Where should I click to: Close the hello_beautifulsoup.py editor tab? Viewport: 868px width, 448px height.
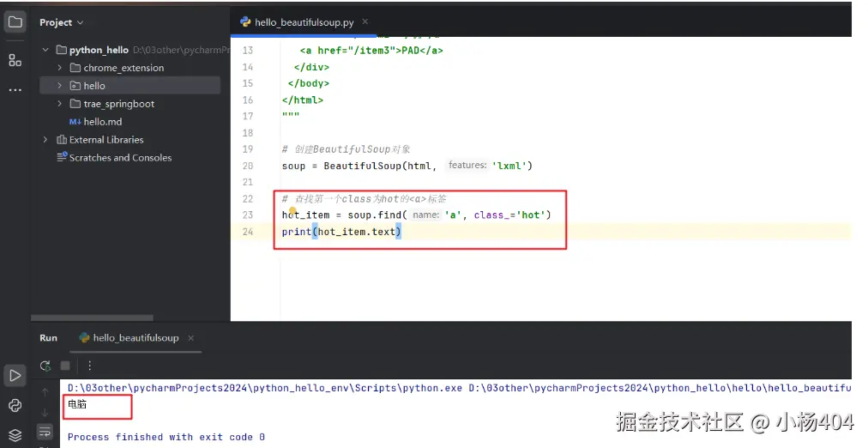coord(365,21)
